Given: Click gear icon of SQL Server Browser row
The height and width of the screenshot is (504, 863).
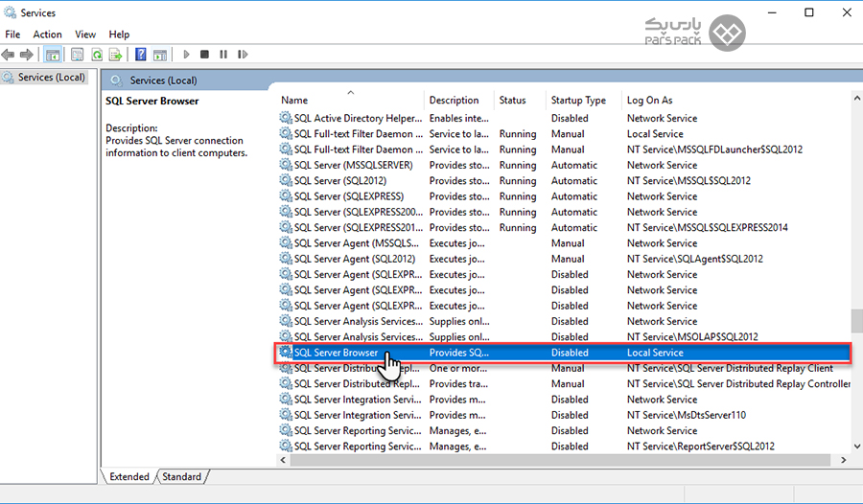Looking at the screenshot, I should click(286, 353).
